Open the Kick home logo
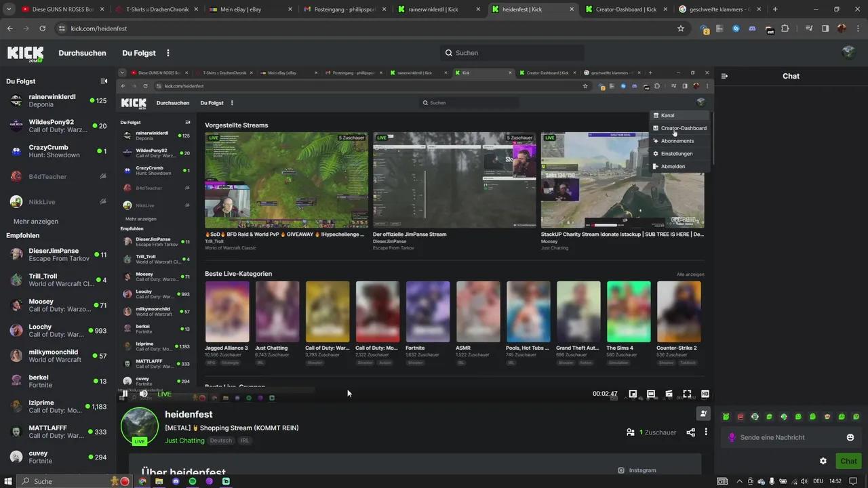The image size is (868, 488). tap(25, 54)
